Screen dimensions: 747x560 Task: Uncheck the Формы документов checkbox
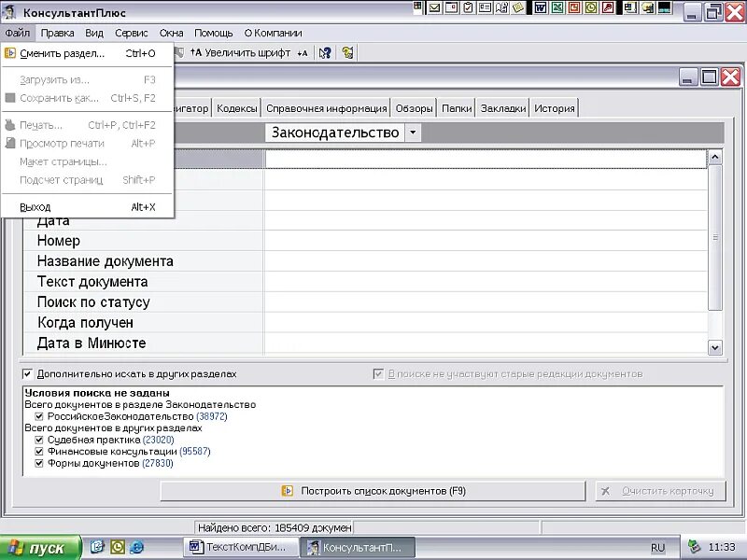tap(39, 463)
